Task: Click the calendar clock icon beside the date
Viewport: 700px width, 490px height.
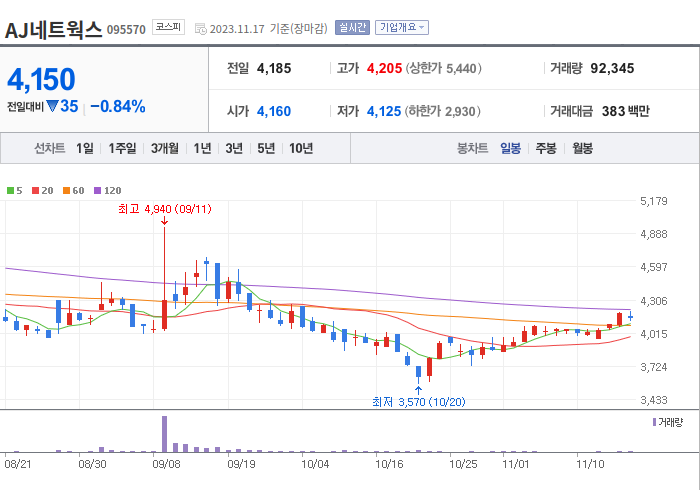Action: (201, 29)
